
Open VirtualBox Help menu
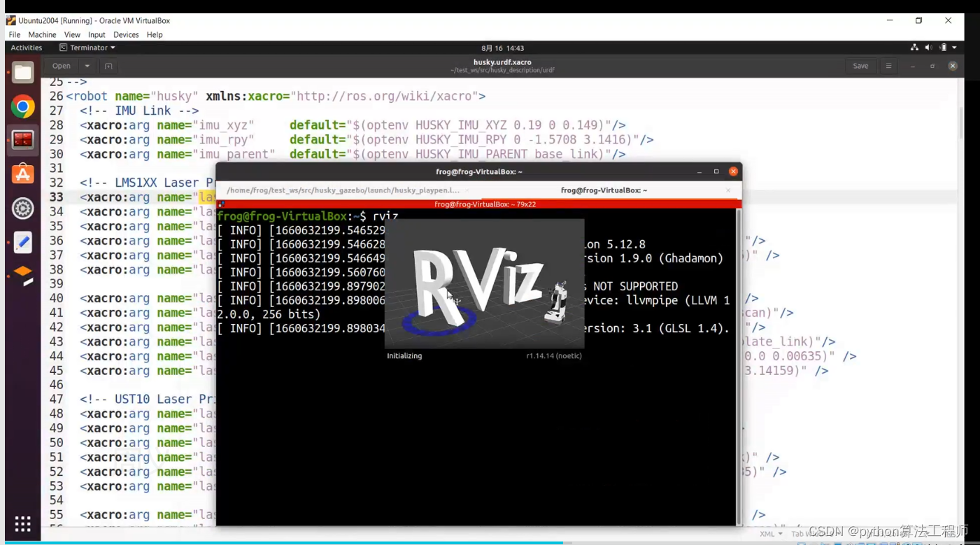click(x=155, y=34)
